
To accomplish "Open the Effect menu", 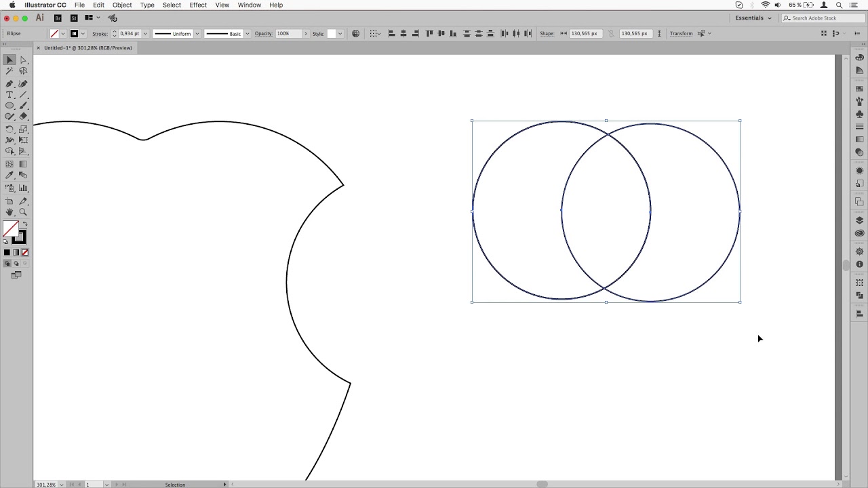I will coord(198,5).
